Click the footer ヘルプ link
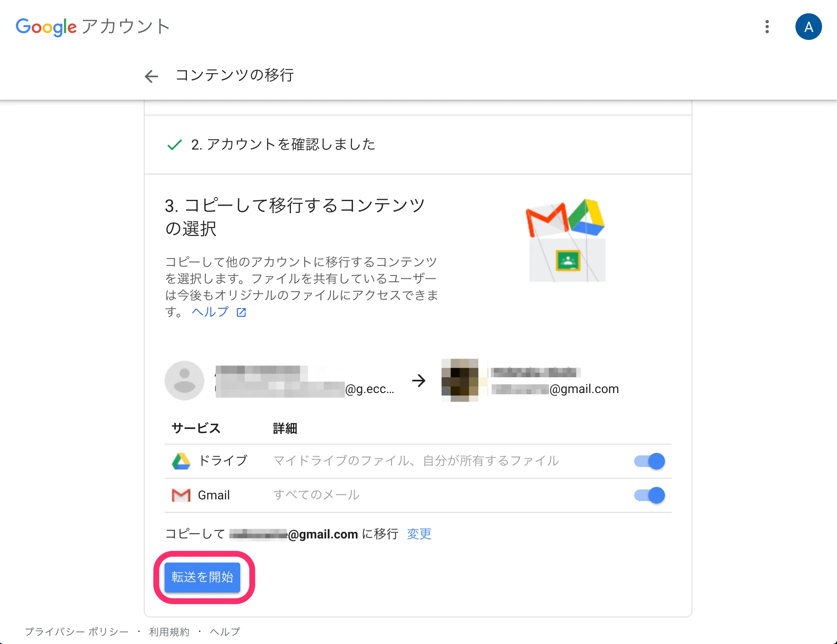 point(225,632)
